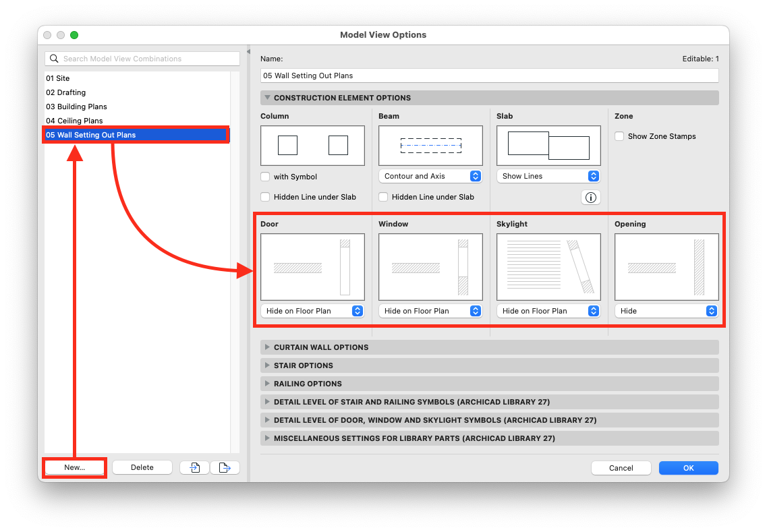The width and height of the screenshot is (767, 532).
Task: Toggle Column Hidden Line under Slab checkbox
Action: [265, 197]
